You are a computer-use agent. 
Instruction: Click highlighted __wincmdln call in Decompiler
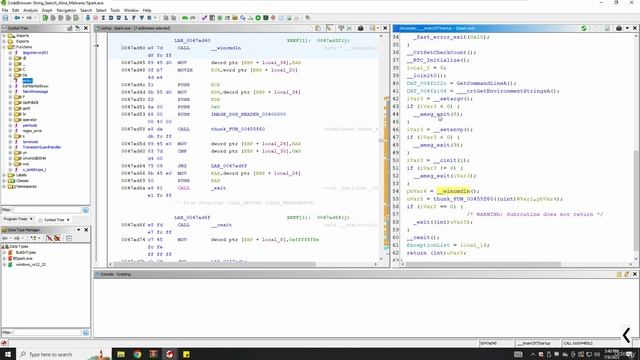coord(453,191)
